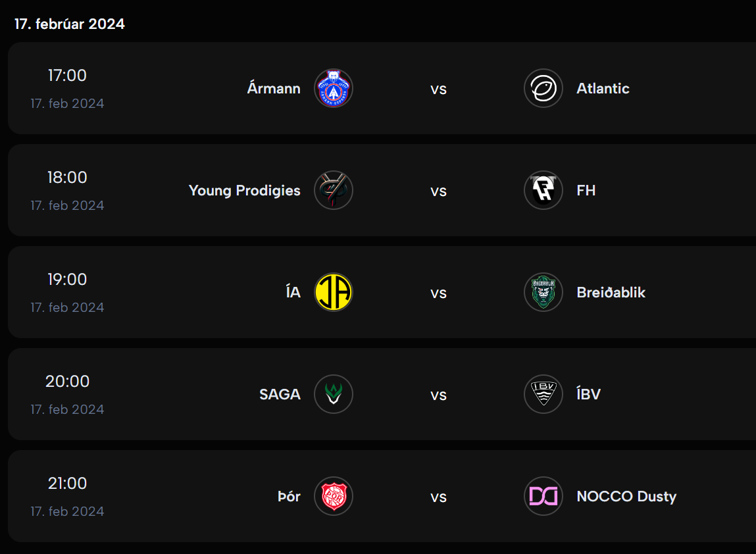Select the ÍBV team crest

point(543,394)
